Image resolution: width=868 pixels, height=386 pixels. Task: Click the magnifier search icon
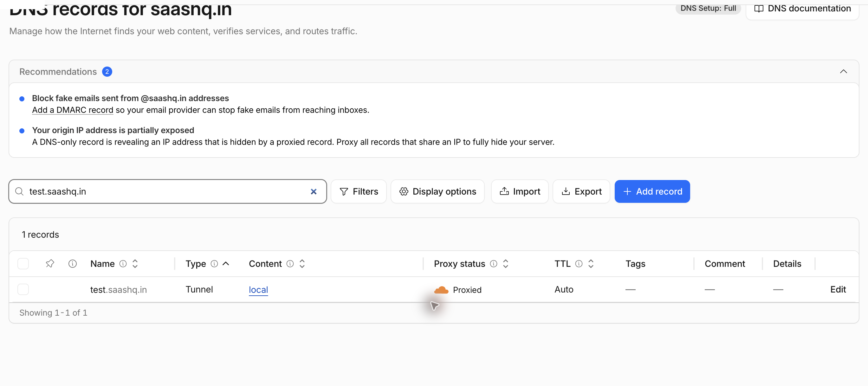click(20, 191)
